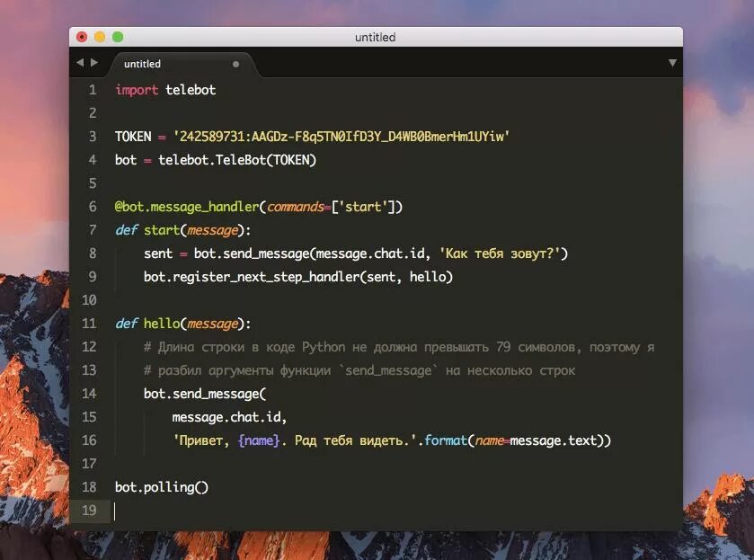Click line number 6 in gutter
This screenshot has width=754, height=560.
(93, 207)
